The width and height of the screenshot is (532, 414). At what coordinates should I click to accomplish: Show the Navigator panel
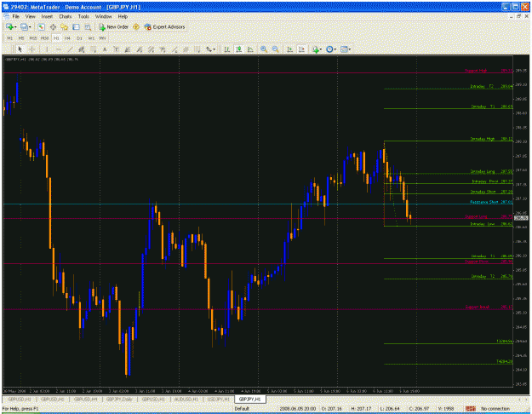[x=64, y=26]
